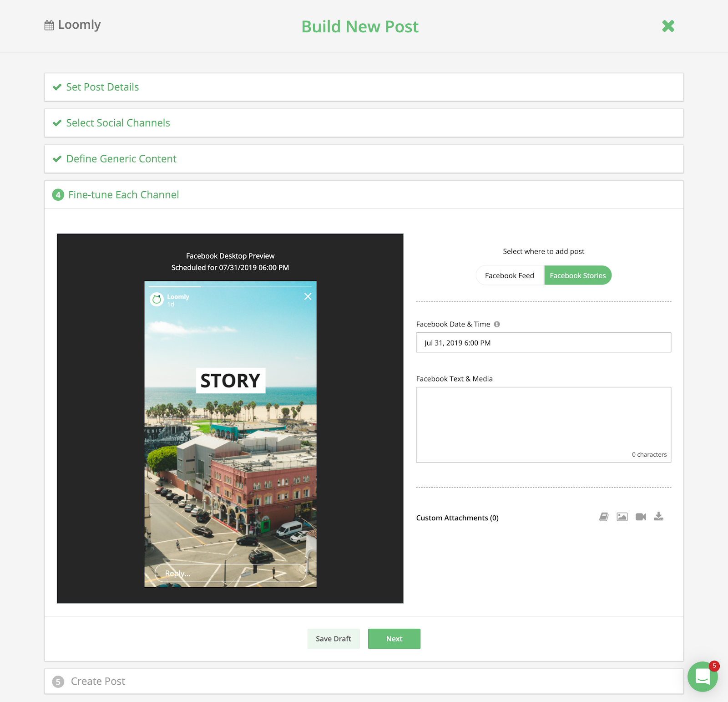Viewport: 728px width, 702px height.
Task: Expand the Define Generic Content section
Action: pyautogui.click(x=121, y=159)
